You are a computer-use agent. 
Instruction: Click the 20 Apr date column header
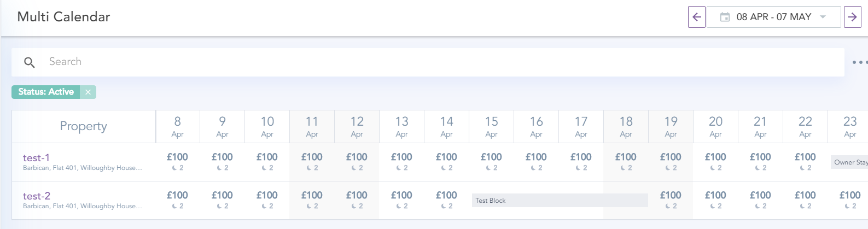pyautogui.click(x=715, y=127)
